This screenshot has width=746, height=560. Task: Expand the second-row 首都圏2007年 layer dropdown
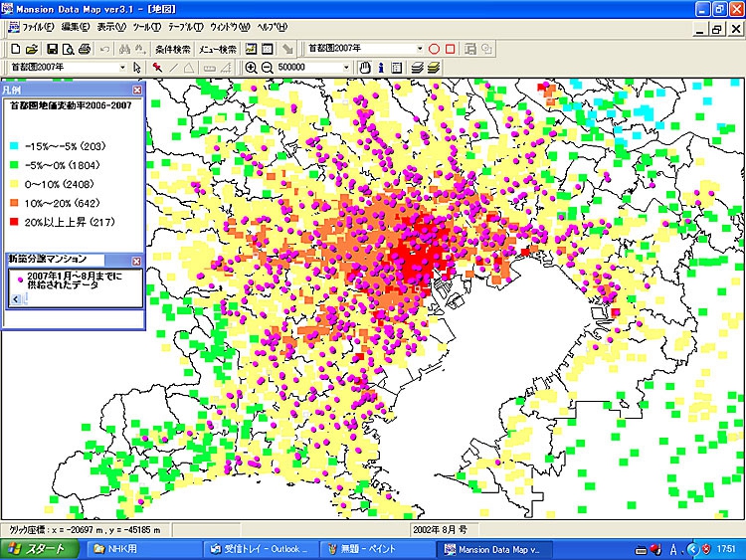pos(121,68)
